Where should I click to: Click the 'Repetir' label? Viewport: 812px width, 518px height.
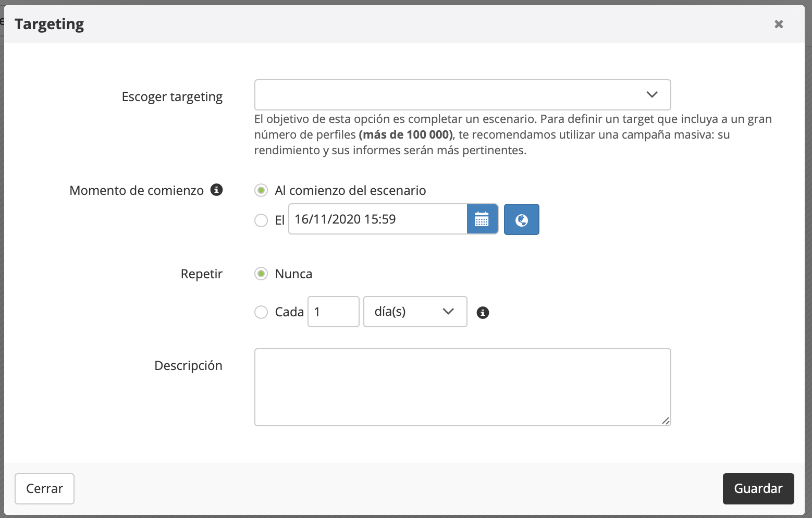pyautogui.click(x=202, y=274)
